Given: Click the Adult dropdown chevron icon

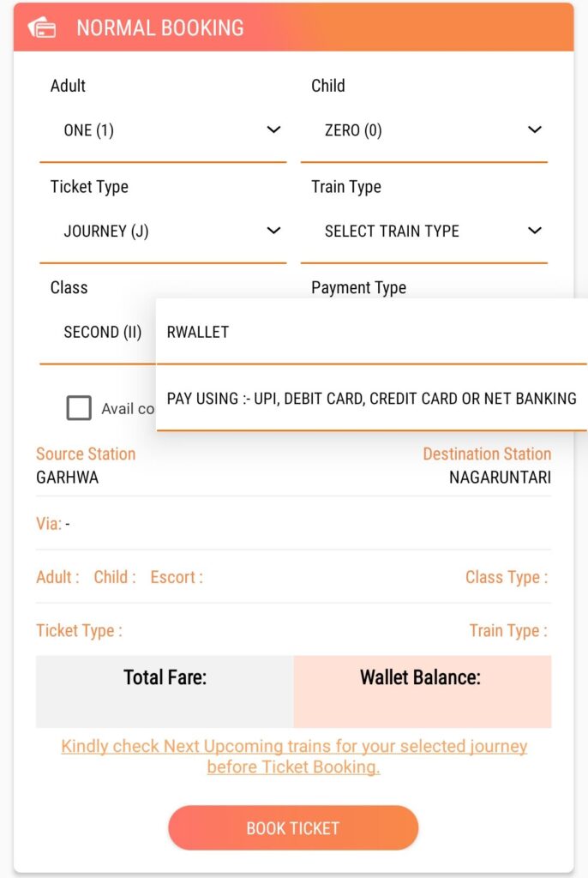Looking at the screenshot, I should click(x=273, y=130).
